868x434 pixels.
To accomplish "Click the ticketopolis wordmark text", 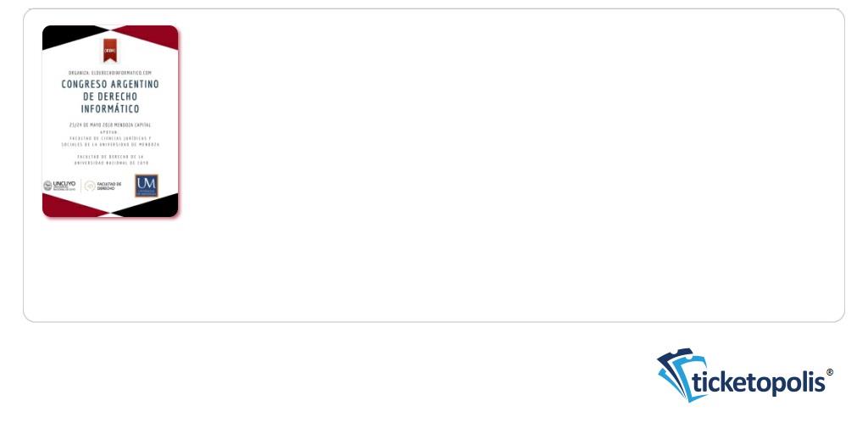I will tap(759, 383).
